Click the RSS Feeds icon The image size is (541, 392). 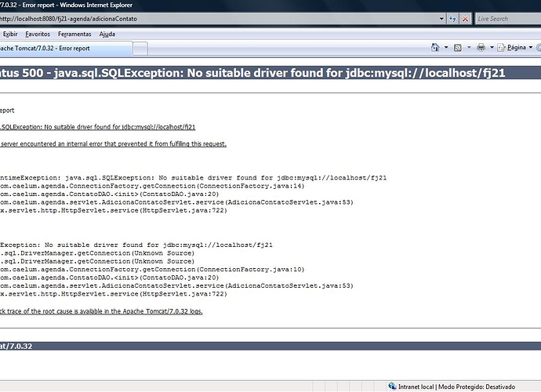click(x=458, y=48)
